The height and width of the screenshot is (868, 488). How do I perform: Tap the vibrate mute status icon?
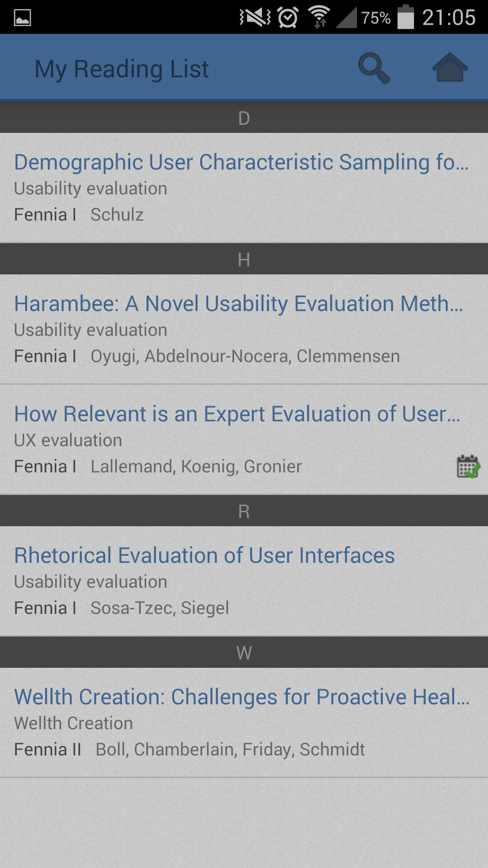click(255, 18)
